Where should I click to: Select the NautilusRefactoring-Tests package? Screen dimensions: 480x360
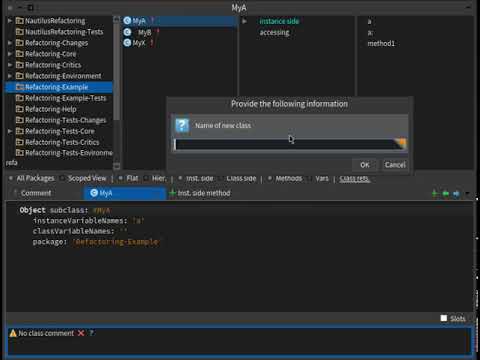64,32
